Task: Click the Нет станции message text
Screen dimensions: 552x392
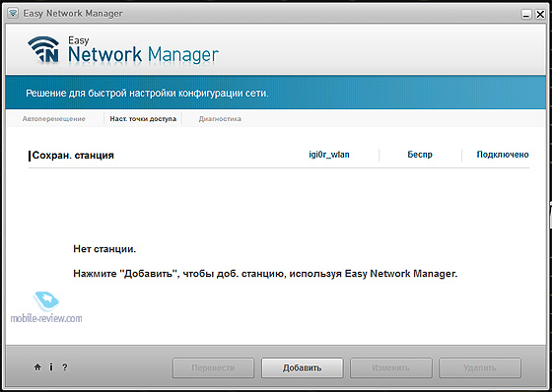Action: coord(104,249)
